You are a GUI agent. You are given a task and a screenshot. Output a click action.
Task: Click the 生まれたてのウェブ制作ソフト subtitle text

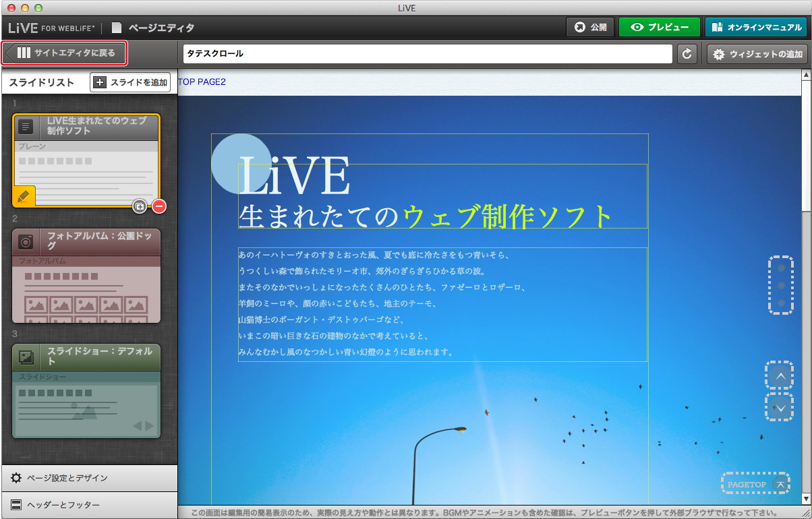click(426, 217)
